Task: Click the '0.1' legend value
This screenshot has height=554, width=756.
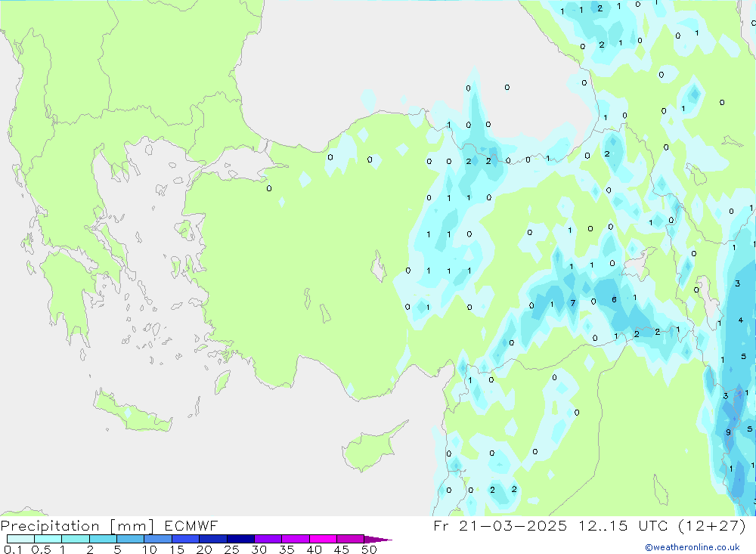Action: [x=13, y=549]
